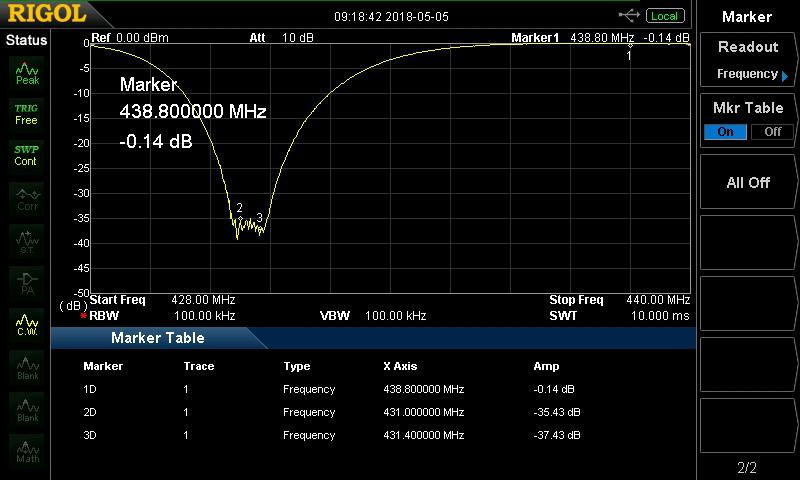Click marker 1 on the trace

click(629, 45)
